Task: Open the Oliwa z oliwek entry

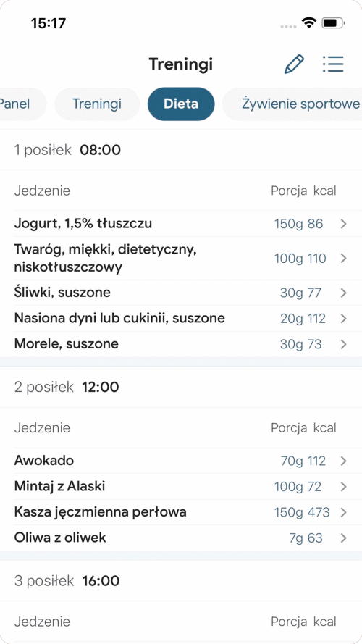Action: [181, 538]
